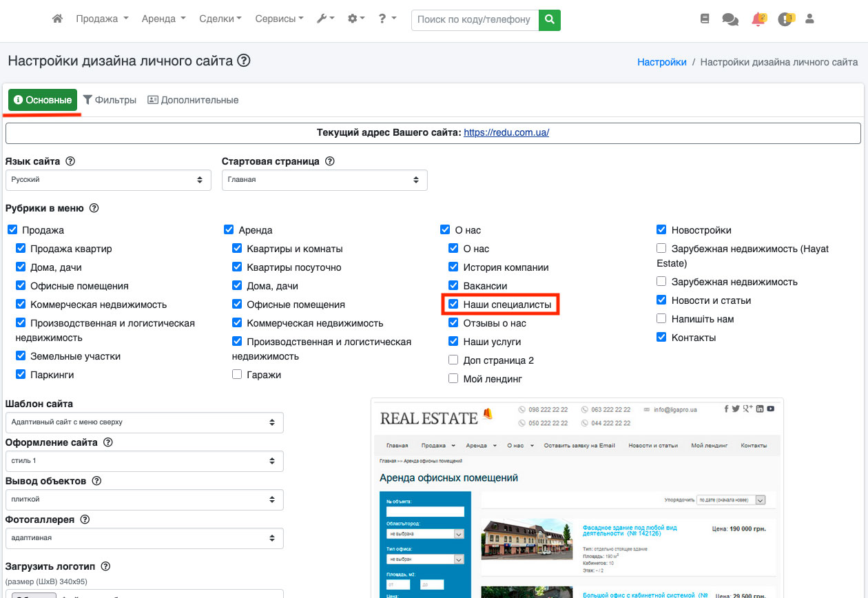Uncheck the Наши специалисты checkbox
Screen dimensions: 868x598
coord(453,304)
